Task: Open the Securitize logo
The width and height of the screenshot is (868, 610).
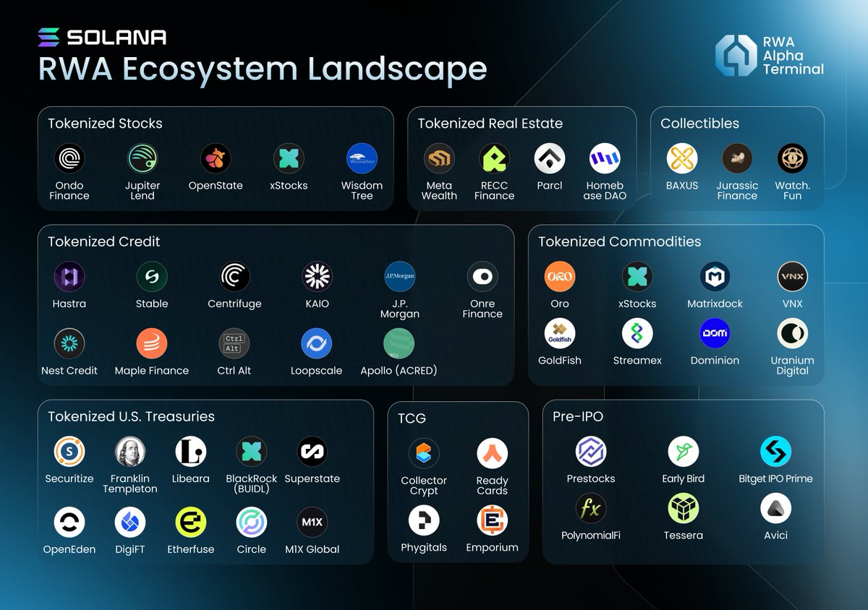Action: coord(69,452)
